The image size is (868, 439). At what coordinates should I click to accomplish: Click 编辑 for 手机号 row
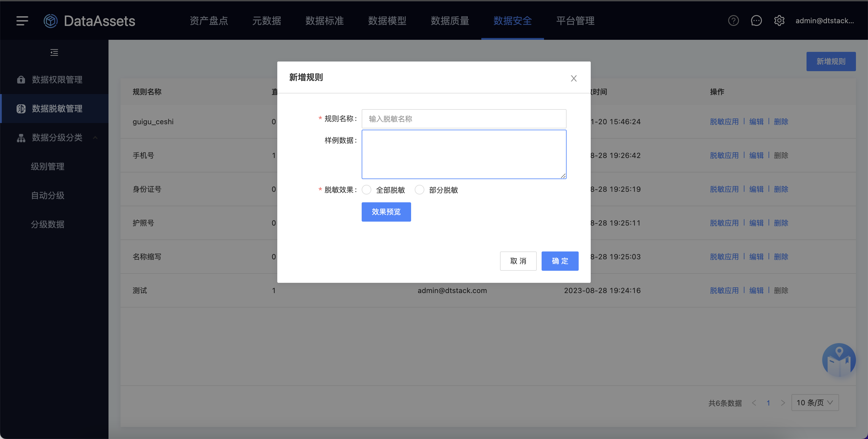click(756, 156)
